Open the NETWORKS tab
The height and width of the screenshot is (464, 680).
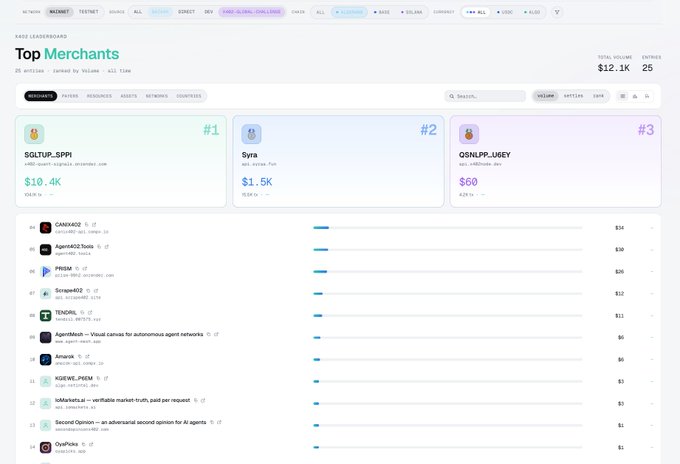pos(157,96)
